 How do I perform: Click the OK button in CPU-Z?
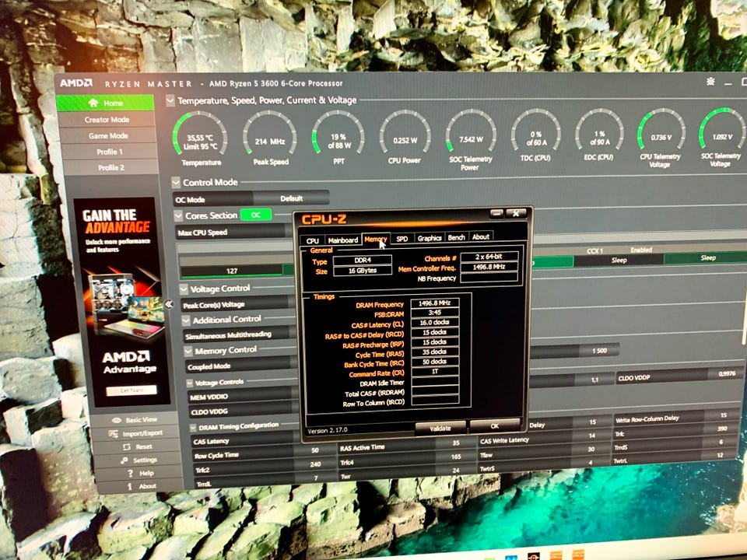tap(495, 425)
